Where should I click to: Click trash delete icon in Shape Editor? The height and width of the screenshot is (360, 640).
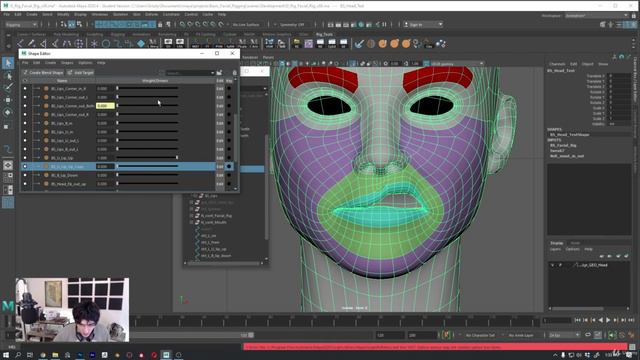235,73
